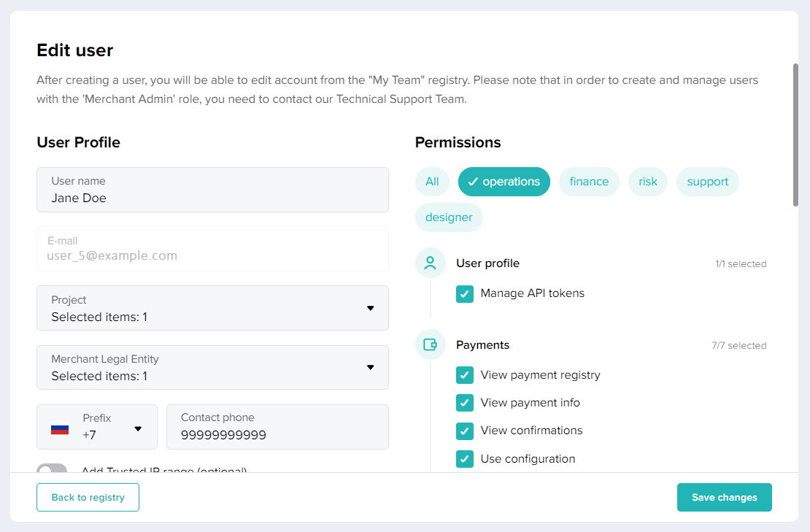
Task: Click the User profile section icon
Action: pos(431,263)
